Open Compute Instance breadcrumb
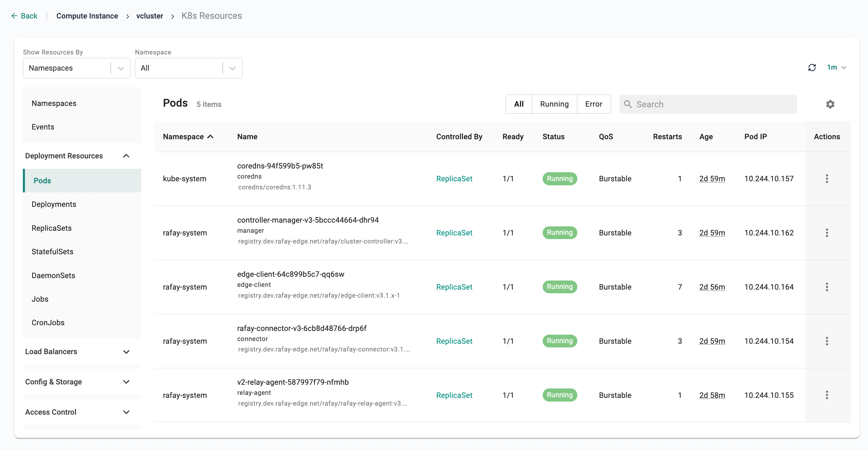The width and height of the screenshot is (868, 450). (87, 16)
